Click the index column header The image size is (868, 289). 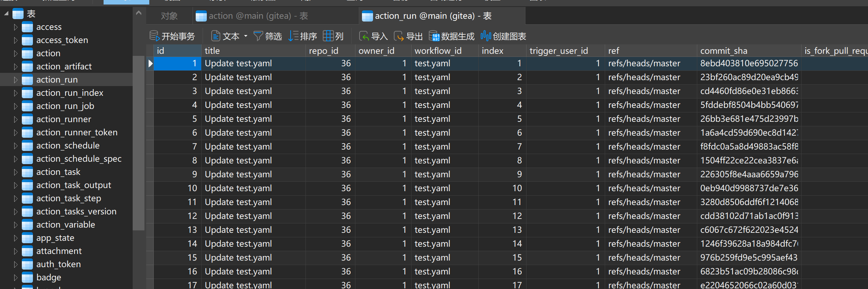(502, 51)
